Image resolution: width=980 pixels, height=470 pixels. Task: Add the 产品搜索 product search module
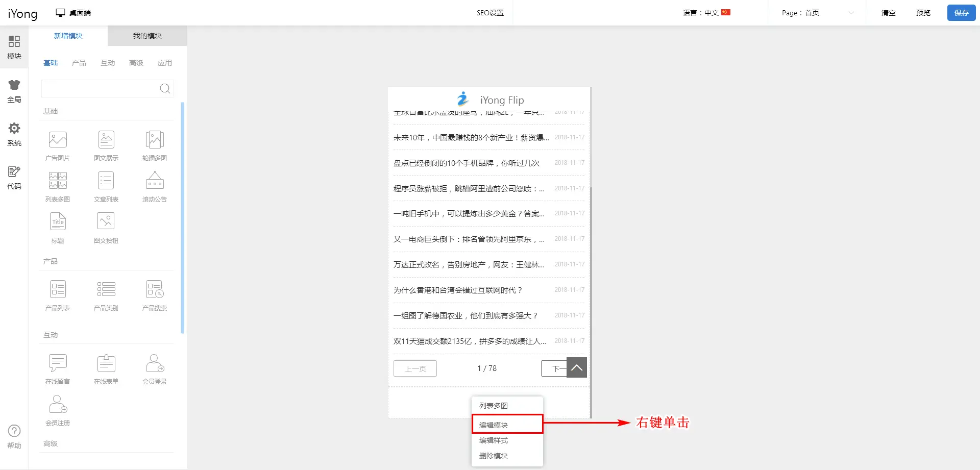(155, 290)
